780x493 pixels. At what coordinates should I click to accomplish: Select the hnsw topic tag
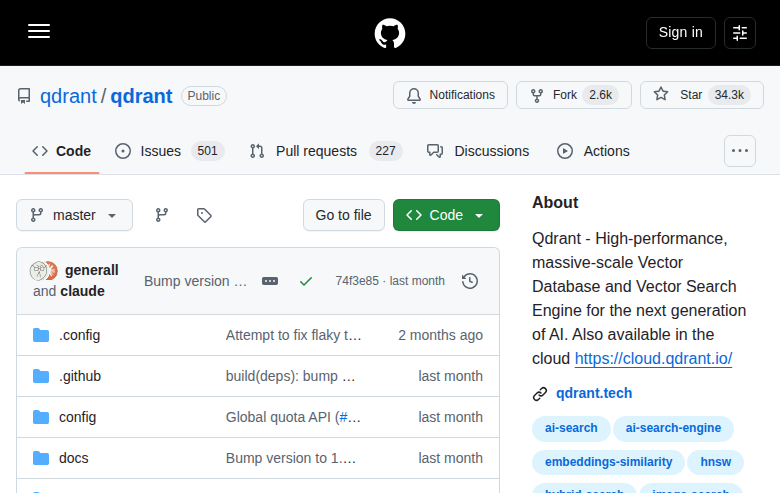pos(715,462)
